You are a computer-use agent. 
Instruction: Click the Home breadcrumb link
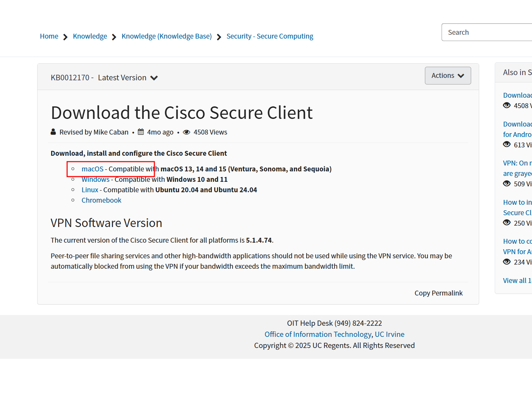pos(49,36)
